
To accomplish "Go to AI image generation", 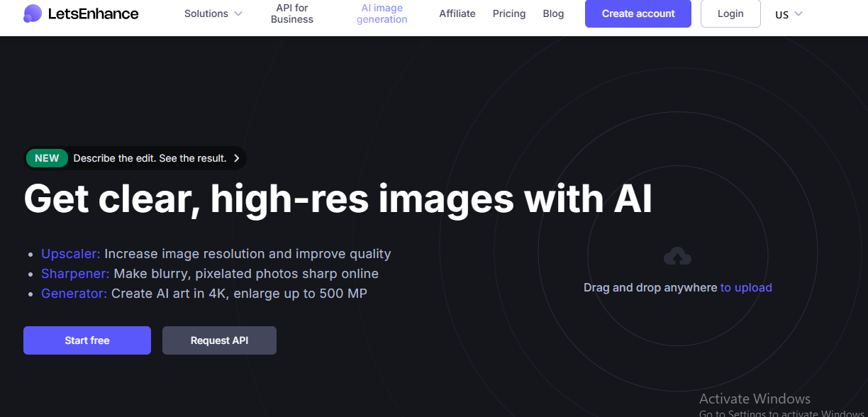I will [382, 13].
